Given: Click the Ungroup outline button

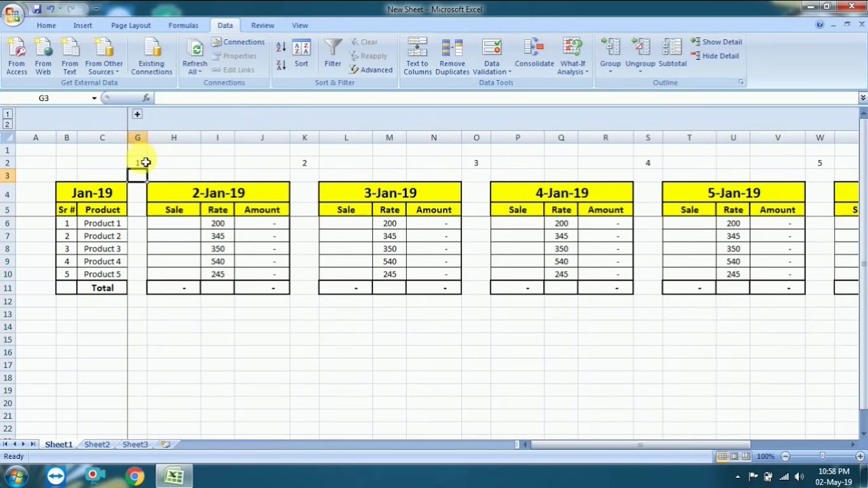Looking at the screenshot, I should coord(640,57).
